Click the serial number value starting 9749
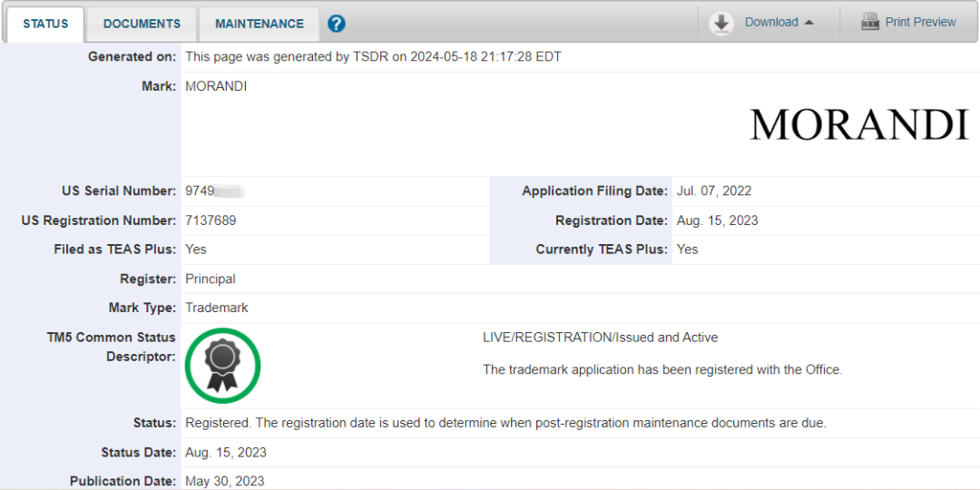Image resolution: width=980 pixels, height=490 pixels. point(214,191)
